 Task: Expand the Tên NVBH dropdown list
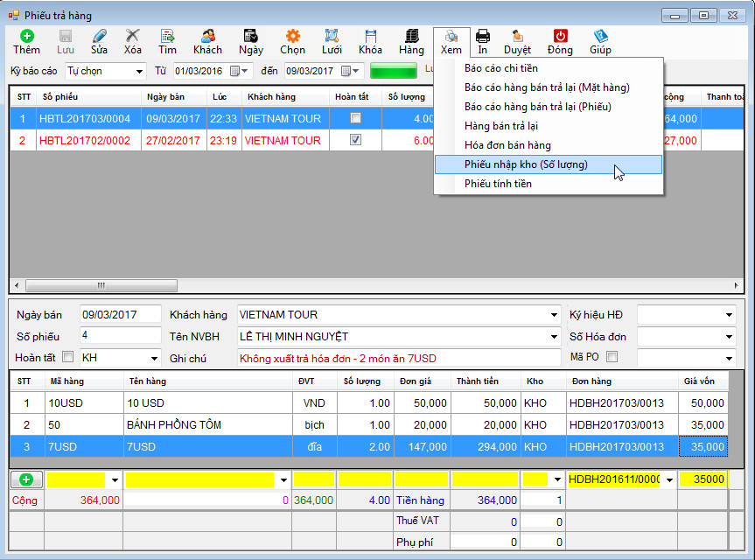click(554, 336)
